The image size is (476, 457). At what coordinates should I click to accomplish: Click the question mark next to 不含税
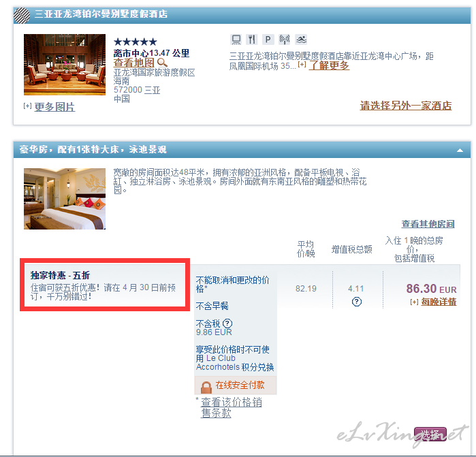[x=227, y=324]
